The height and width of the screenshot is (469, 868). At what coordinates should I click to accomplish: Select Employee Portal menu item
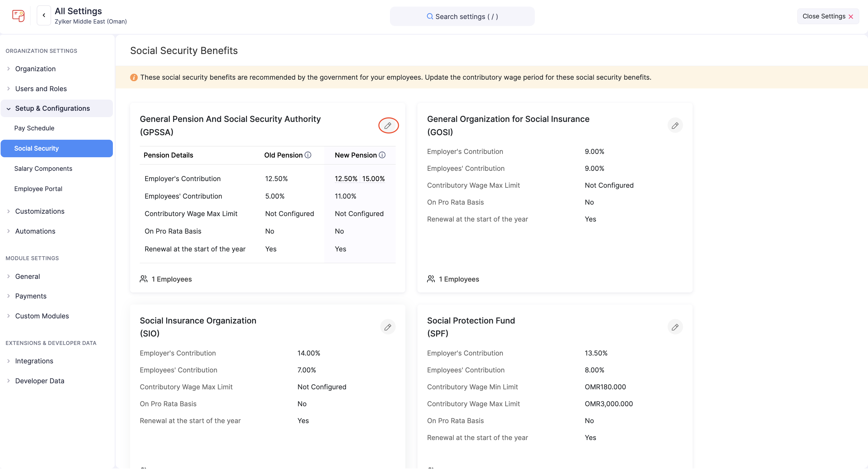(x=38, y=189)
